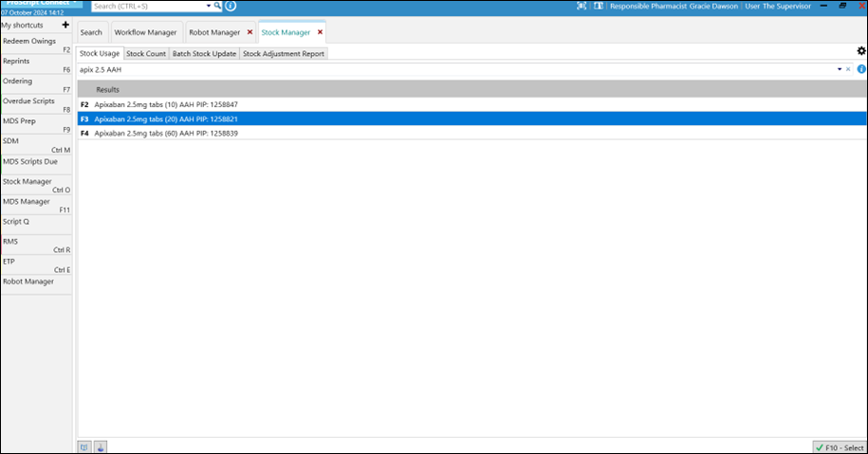Select Apixaban 2.5mg tabs (10) AAH result
868x454 pixels.
471,104
